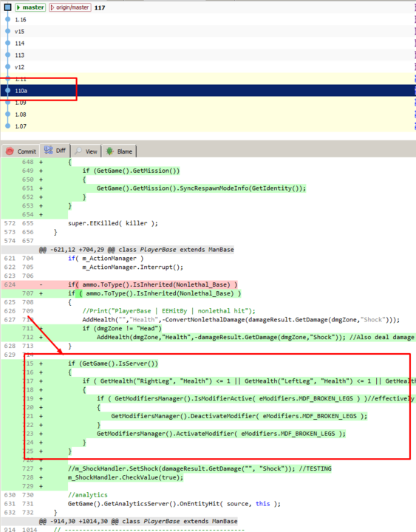Image resolution: width=416 pixels, height=532 pixels.
Task: Click line number 730 in diff gutter
Action: click(x=28, y=495)
